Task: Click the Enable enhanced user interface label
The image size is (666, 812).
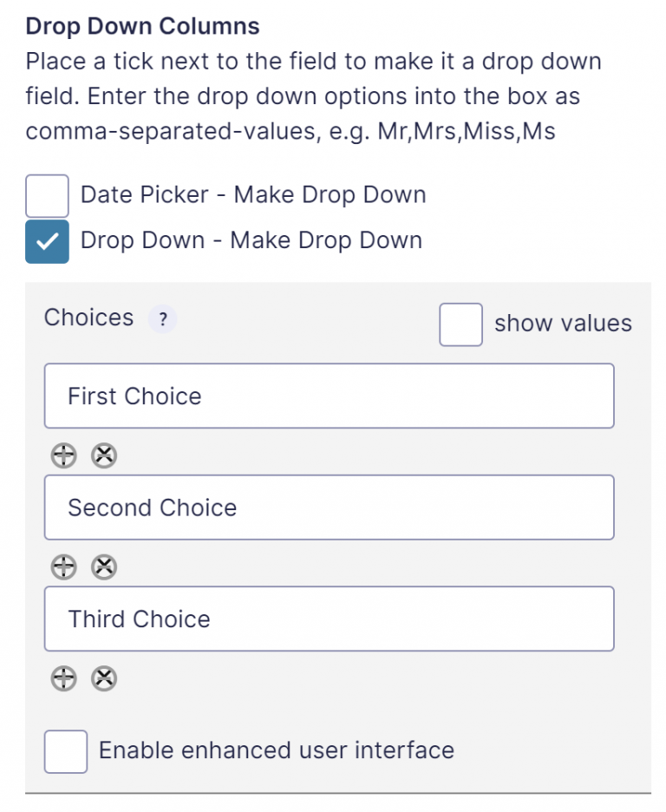Action: point(277,750)
